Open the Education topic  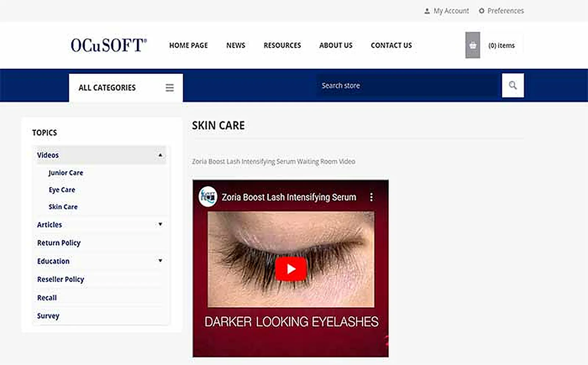pos(53,261)
